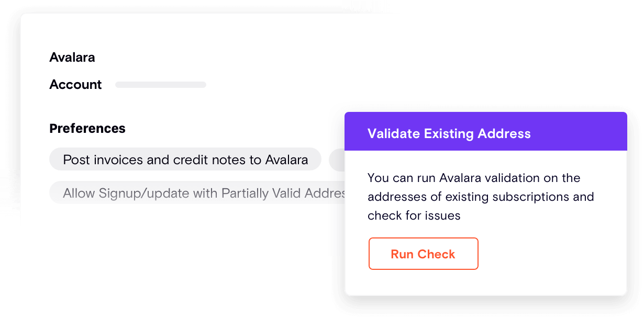The image size is (644, 319).
Task: Enable posting invoices and credit notes to Avalara
Action: point(185,159)
